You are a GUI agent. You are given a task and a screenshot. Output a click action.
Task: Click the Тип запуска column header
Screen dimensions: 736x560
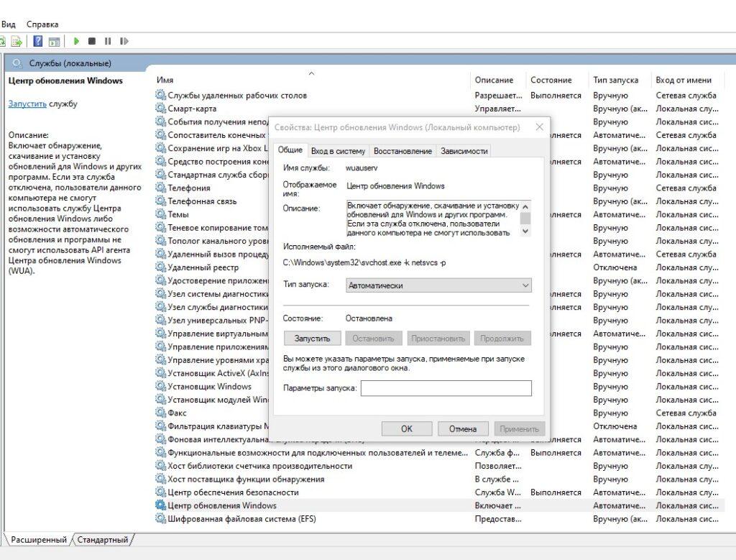(x=615, y=81)
